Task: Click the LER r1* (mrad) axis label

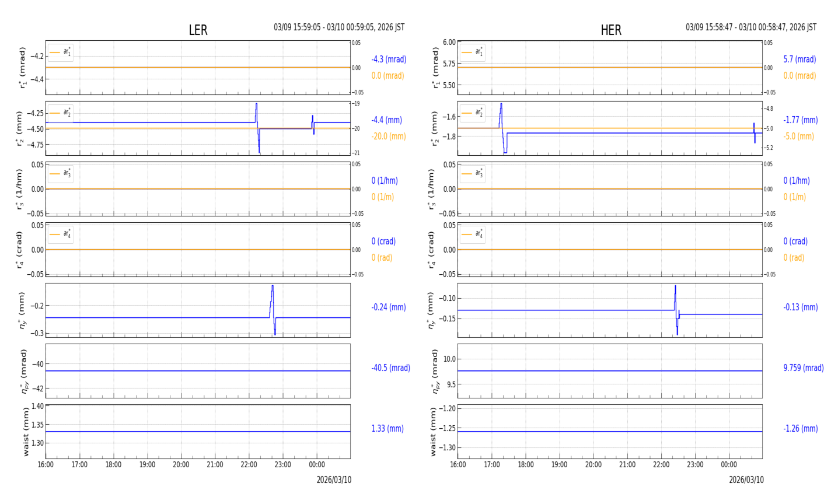Action: pyautogui.click(x=23, y=68)
